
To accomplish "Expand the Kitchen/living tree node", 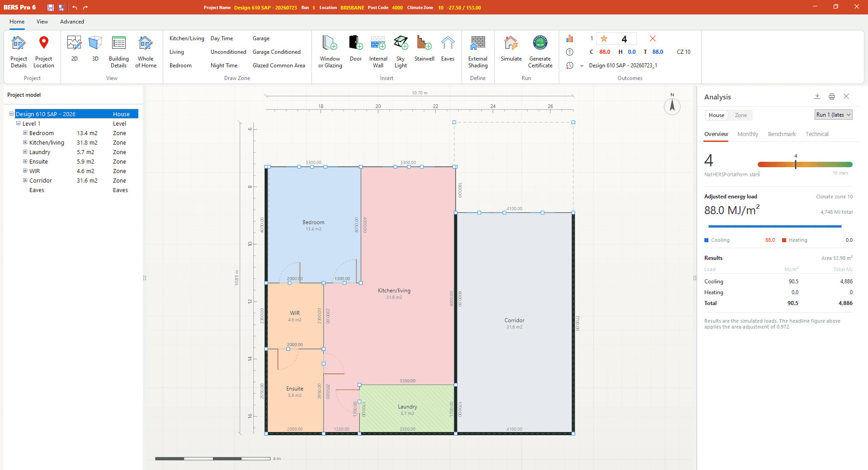I will tap(25, 142).
